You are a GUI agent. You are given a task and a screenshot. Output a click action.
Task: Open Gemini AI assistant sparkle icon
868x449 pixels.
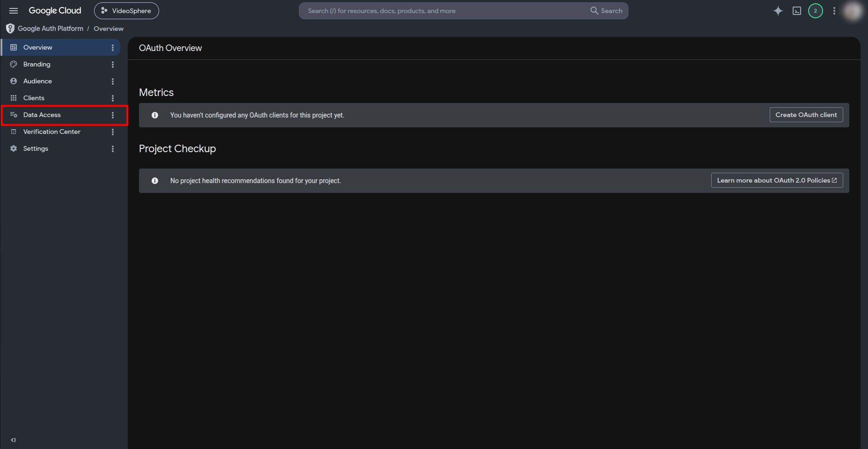coord(778,11)
